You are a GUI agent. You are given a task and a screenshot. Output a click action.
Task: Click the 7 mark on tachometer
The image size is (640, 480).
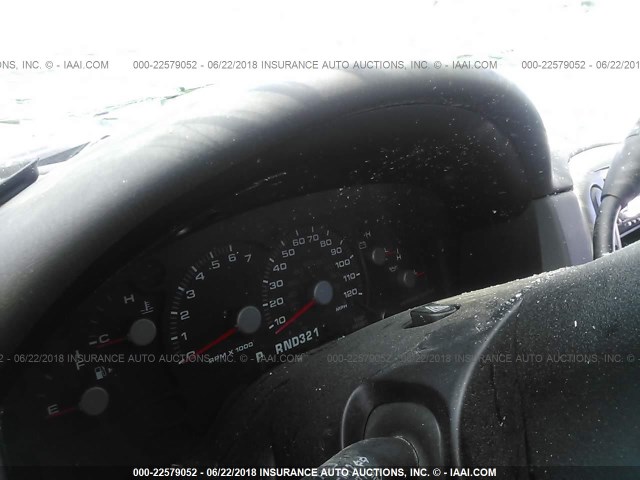246,258
